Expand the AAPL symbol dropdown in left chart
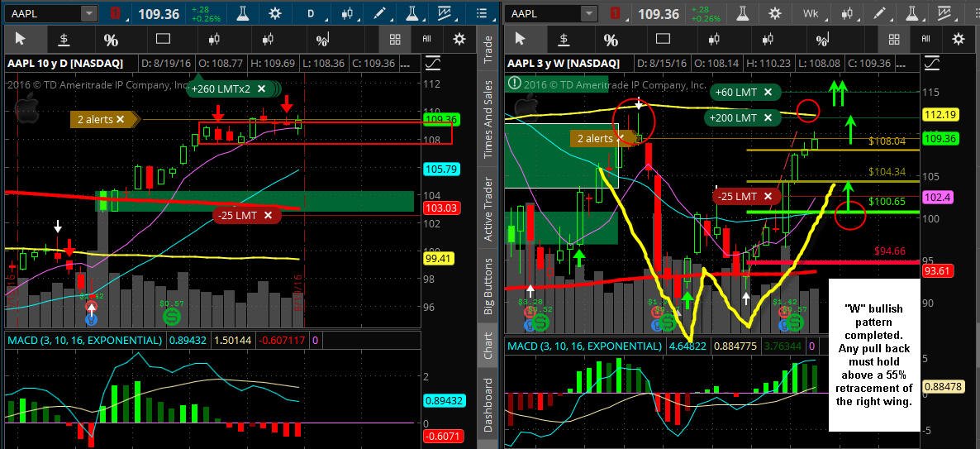The image size is (980, 449). pyautogui.click(x=90, y=13)
